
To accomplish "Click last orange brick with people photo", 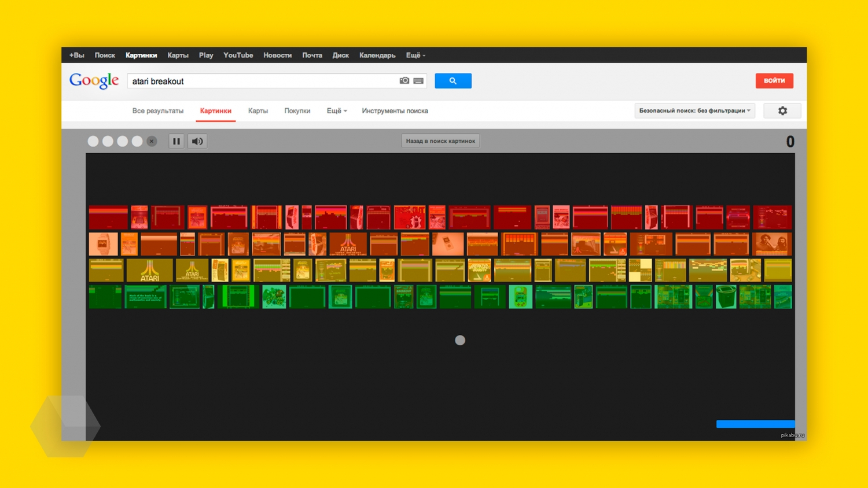I will 773,244.
